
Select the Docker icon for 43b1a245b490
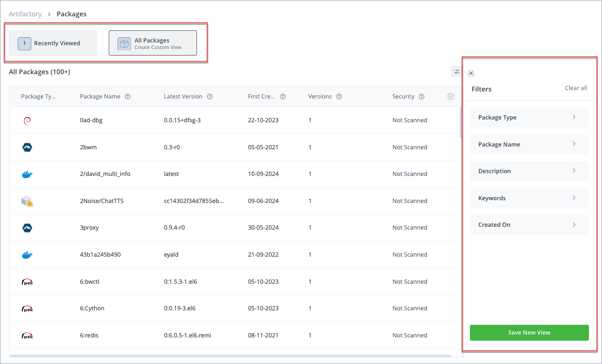[x=28, y=254]
